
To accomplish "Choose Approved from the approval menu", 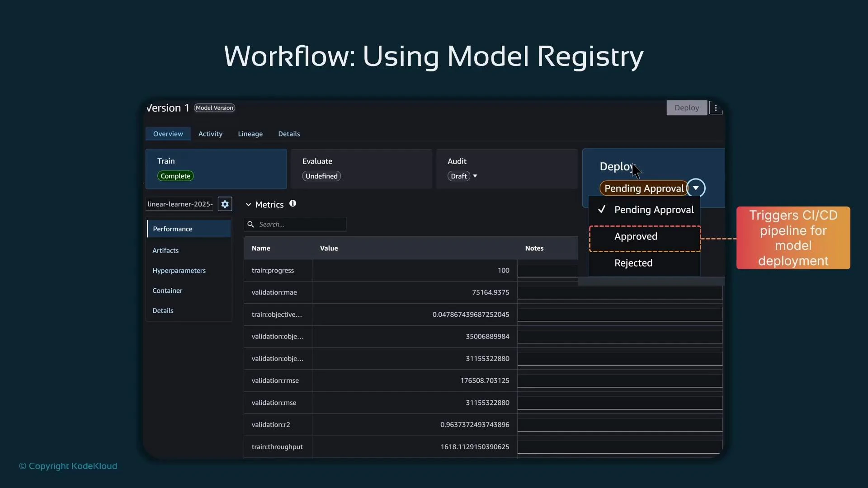I will click(x=636, y=236).
